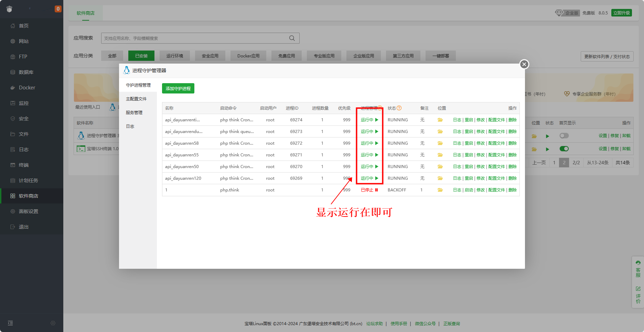The width and height of the screenshot is (644, 332).
Task: Click the application search input field
Action: tap(194, 38)
